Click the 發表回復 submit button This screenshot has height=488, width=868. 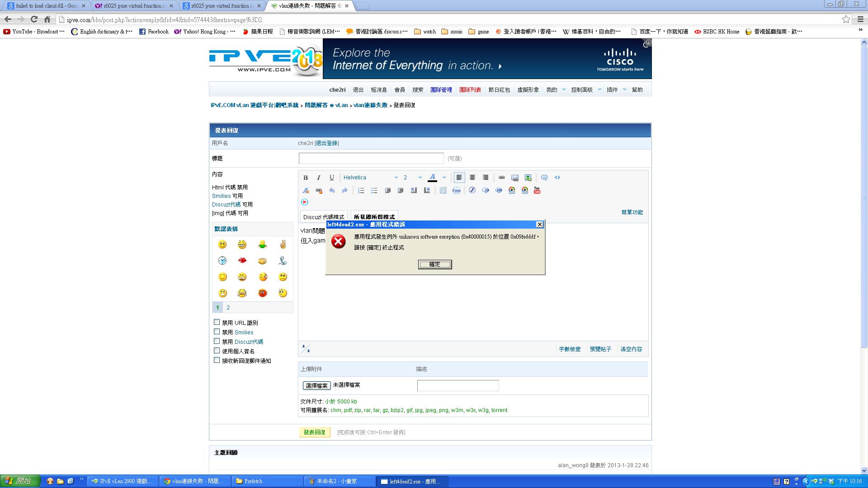click(315, 432)
